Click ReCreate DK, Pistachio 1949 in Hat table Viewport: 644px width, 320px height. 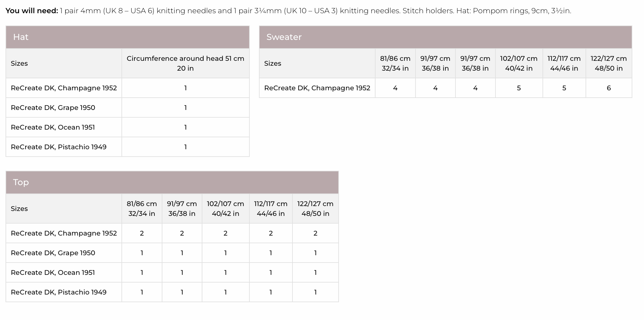click(x=58, y=147)
